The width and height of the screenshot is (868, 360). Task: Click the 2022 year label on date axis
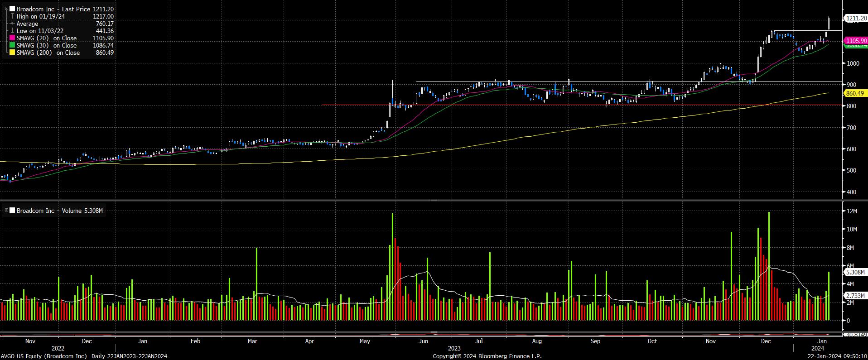[x=58, y=348]
